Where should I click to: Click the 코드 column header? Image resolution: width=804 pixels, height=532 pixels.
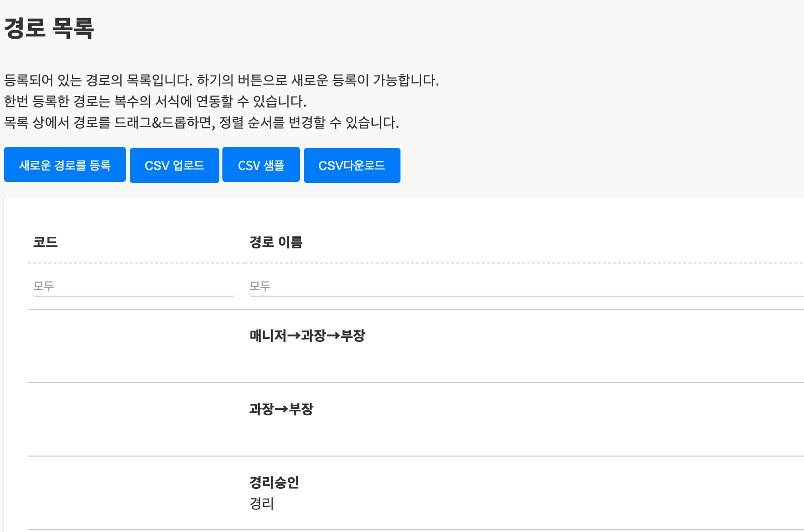click(46, 242)
